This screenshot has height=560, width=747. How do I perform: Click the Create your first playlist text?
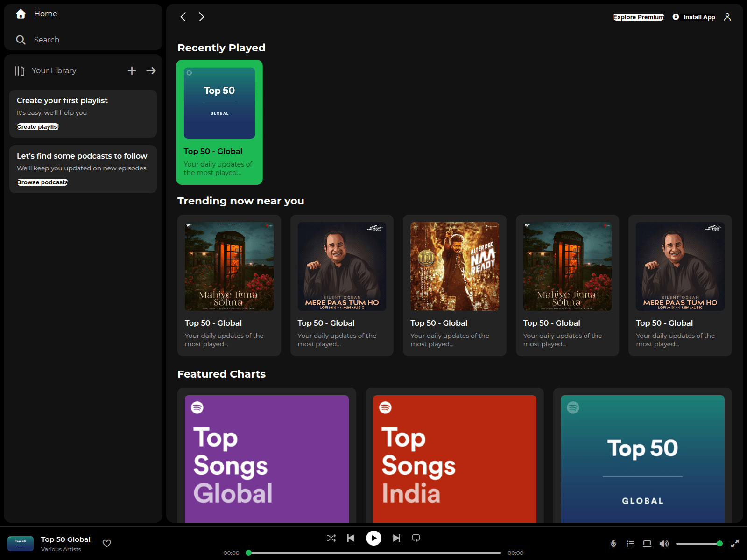(62, 100)
